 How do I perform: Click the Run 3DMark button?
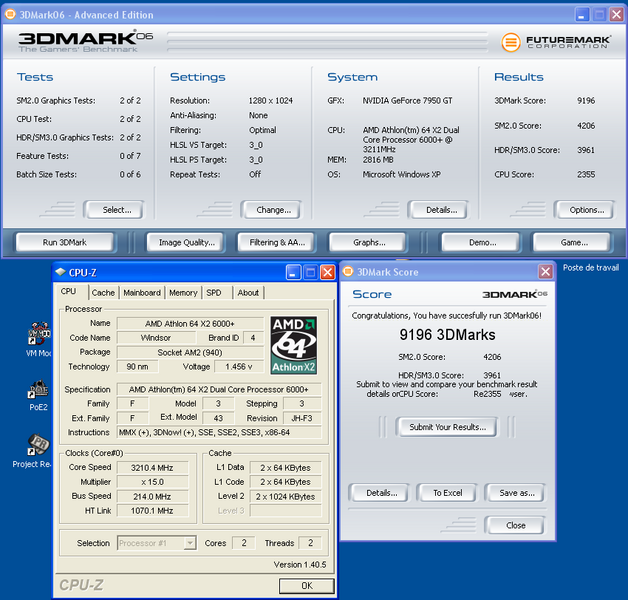pos(65,242)
